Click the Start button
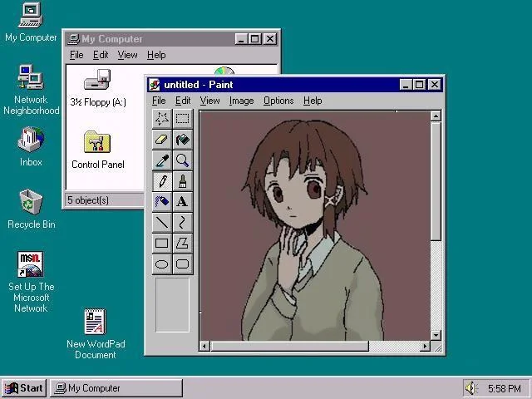The height and width of the screenshot is (399, 532). [x=24, y=388]
